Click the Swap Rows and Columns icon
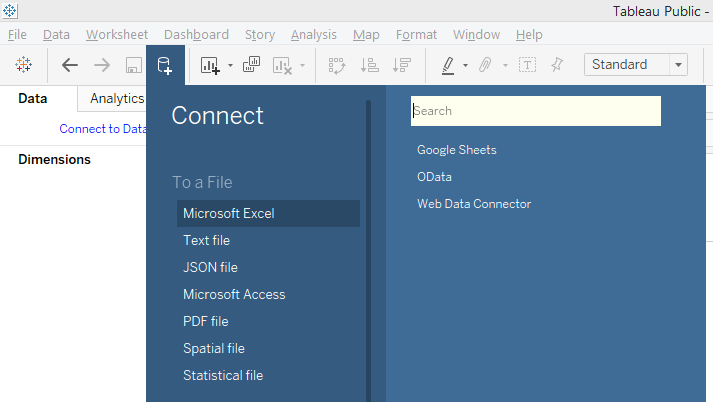The width and height of the screenshot is (713, 402). (x=337, y=65)
